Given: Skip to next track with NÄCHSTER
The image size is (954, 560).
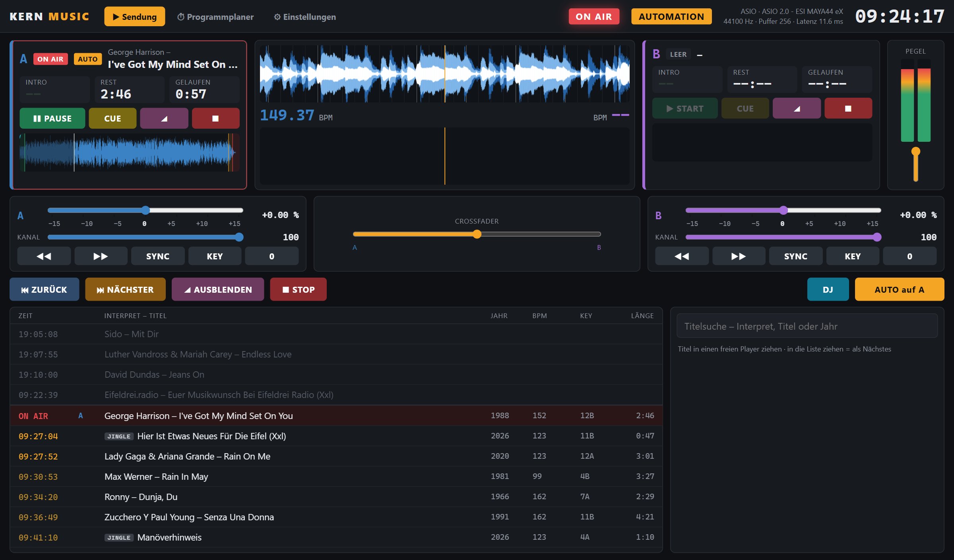Looking at the screenshot, I should 125,290.
